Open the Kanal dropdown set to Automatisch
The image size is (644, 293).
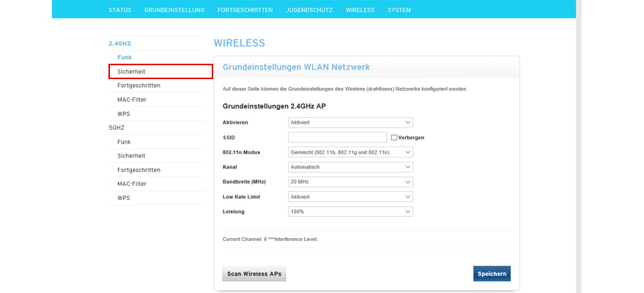tap(350, 167)
